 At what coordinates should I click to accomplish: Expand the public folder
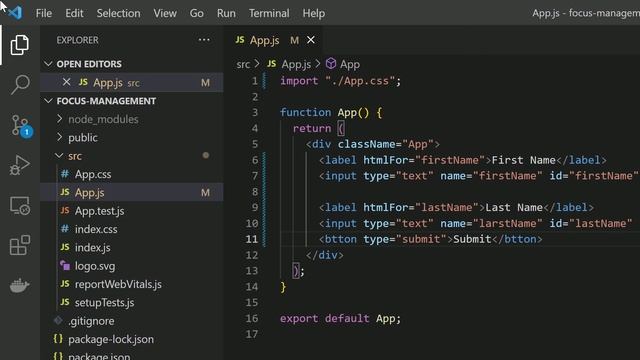pos(60,137)
